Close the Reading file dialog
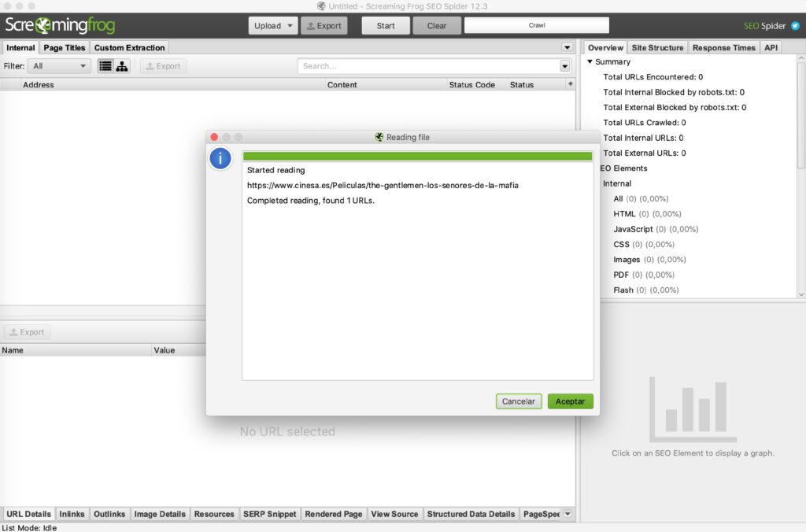This screenshot has width=806, height=532. tap(214, 137)
